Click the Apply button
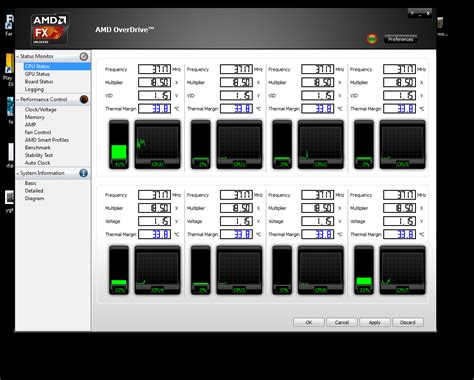Screen dimensions: 474x380 point(375,322)
